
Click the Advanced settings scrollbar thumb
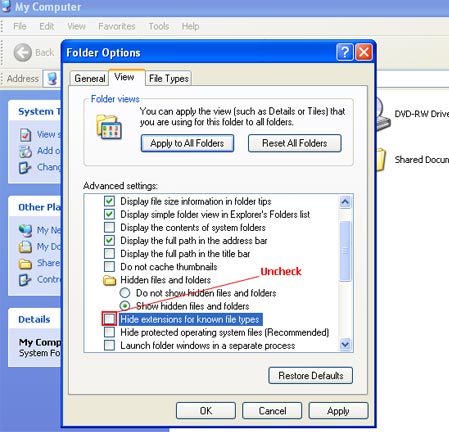345,251
